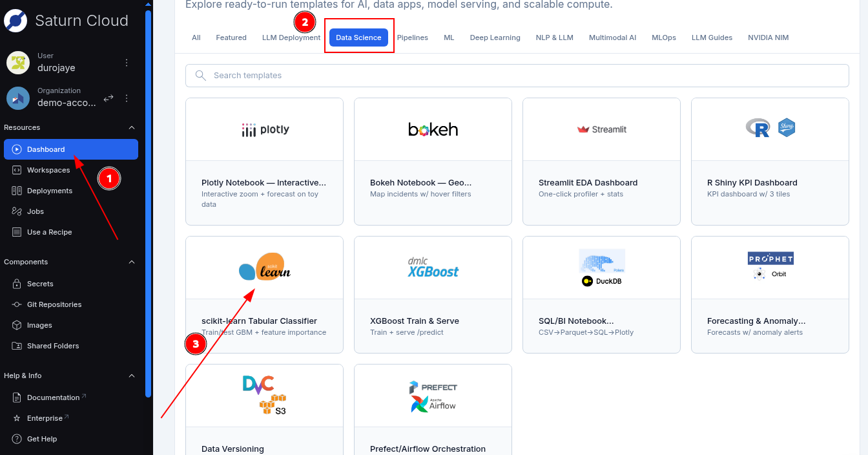Viewport: 868px width, 455px height.
Task: Select the Featured tab
Action: point(231,37)
